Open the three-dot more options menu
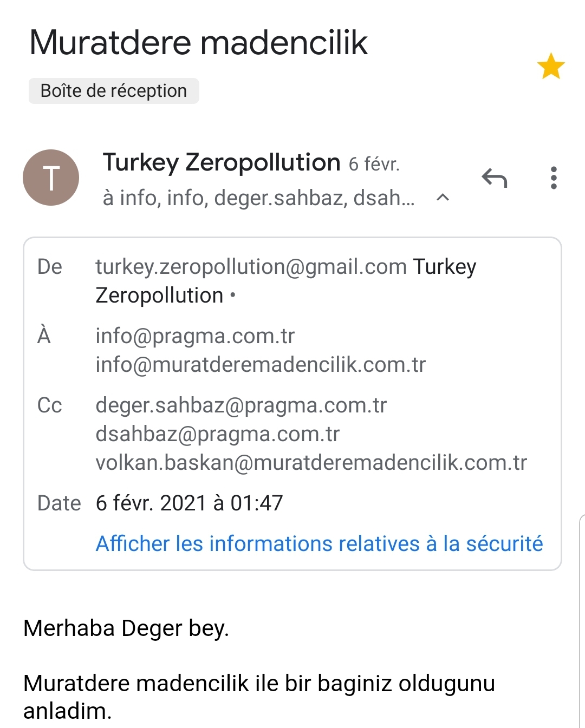 553,178
